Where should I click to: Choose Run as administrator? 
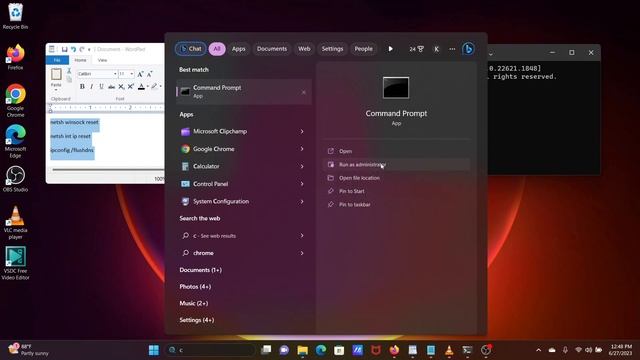click(x=396, y=164)
